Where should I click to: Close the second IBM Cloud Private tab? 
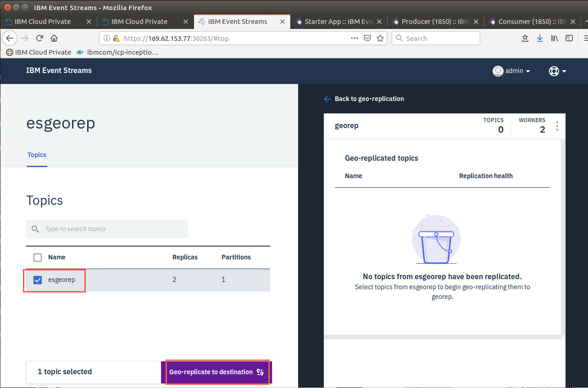[186, 22]
